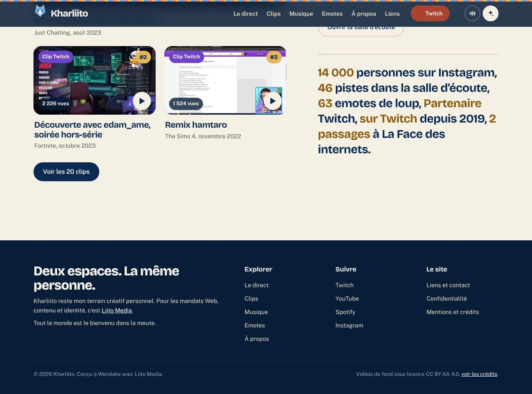Open Le direct in footer Explorer list

[x=257, y=285]
